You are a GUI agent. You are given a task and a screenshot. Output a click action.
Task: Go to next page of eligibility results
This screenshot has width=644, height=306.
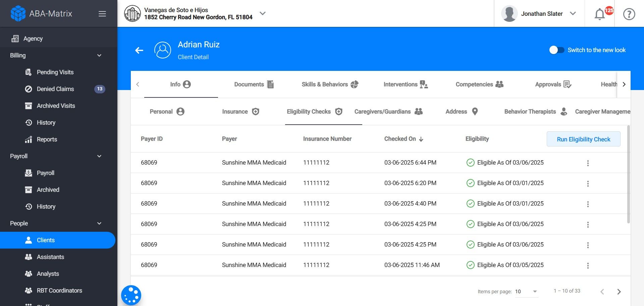619,292
